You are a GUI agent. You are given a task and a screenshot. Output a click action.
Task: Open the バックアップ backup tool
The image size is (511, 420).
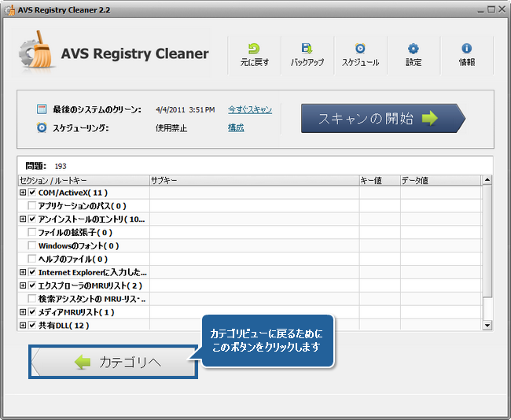(307, 55)
